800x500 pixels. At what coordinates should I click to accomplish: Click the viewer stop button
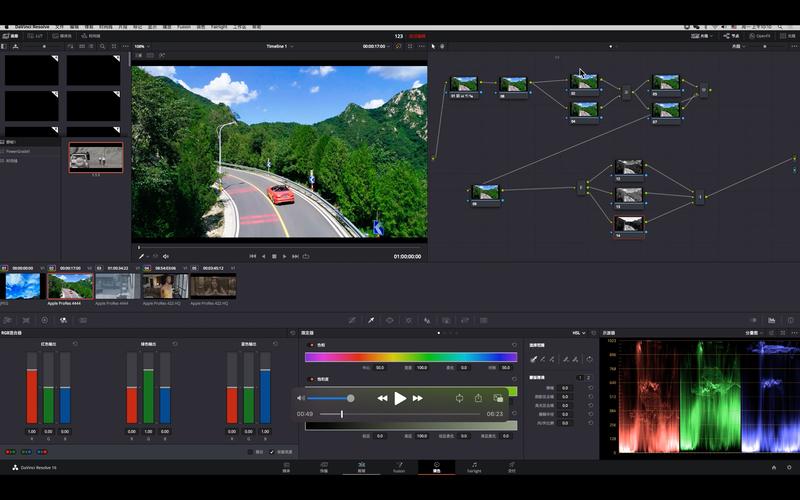[x=274, y=257]
